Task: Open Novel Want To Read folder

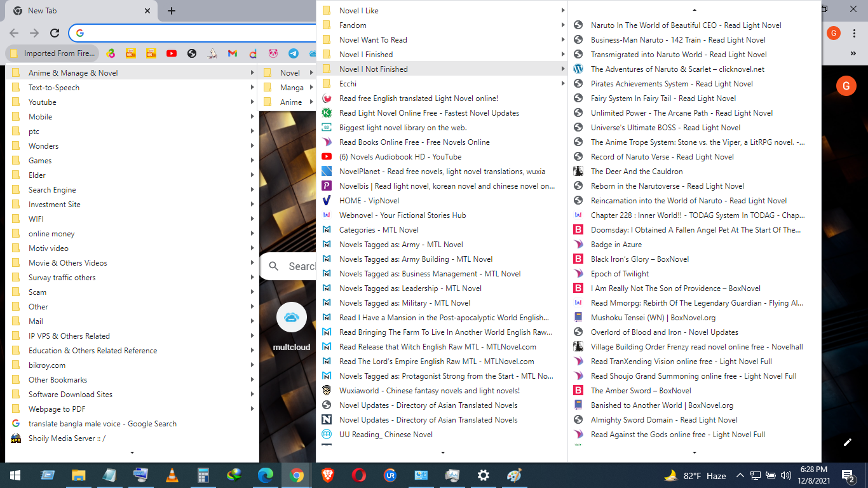Action: point(442,40)
